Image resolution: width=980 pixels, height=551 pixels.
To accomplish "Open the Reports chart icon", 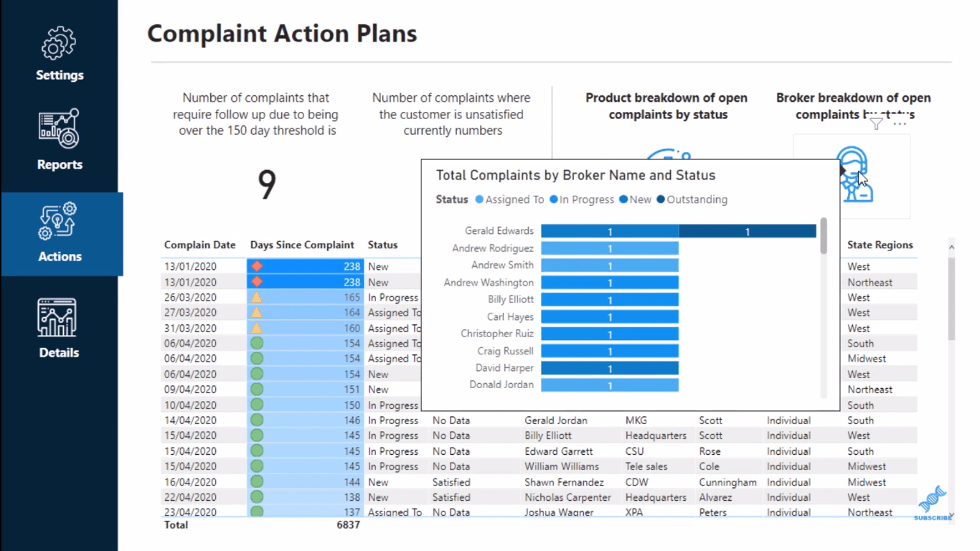I will click(x=59, y=128).
